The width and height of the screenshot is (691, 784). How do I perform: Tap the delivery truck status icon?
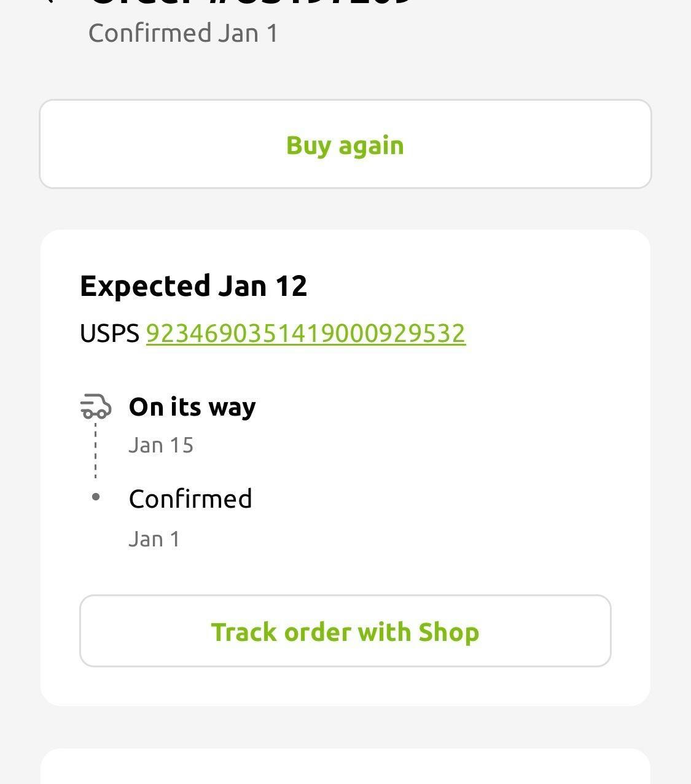[x=96, y=406]
